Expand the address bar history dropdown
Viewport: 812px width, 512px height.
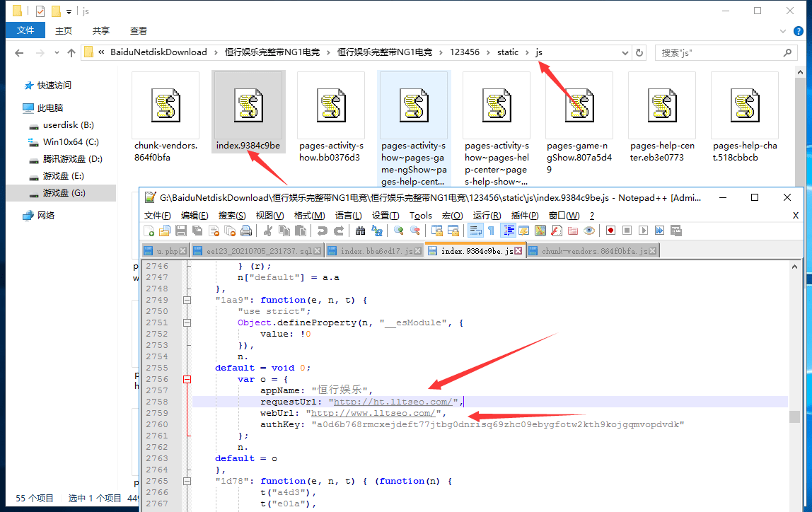[x=625, y=53]
